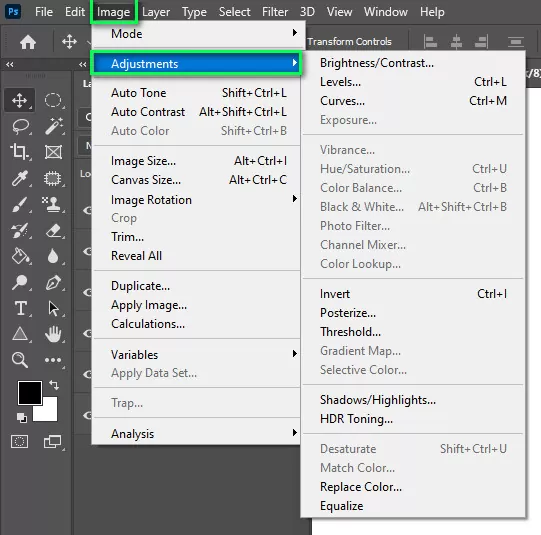Select the Move tool in the toolbox
Viewport: 541px width, 535px height.
click(x=19, y=100)
